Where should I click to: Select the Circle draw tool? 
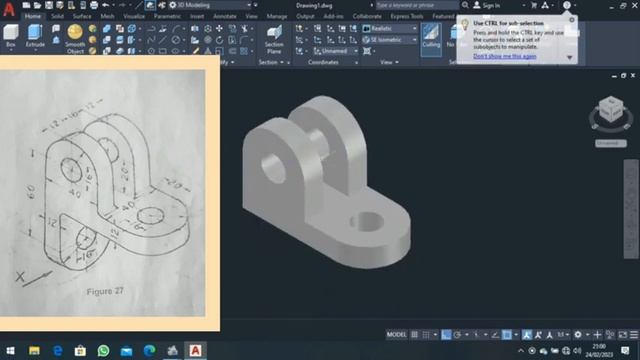(x=176, y=40)
